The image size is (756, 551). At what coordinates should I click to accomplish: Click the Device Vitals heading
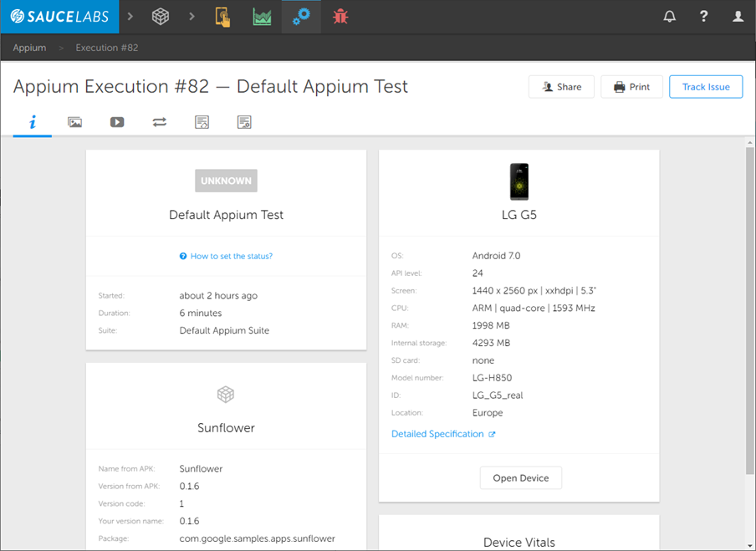519,543
